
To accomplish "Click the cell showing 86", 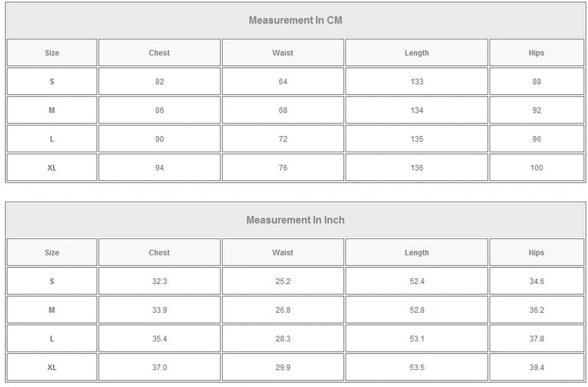I will point(159,110).
